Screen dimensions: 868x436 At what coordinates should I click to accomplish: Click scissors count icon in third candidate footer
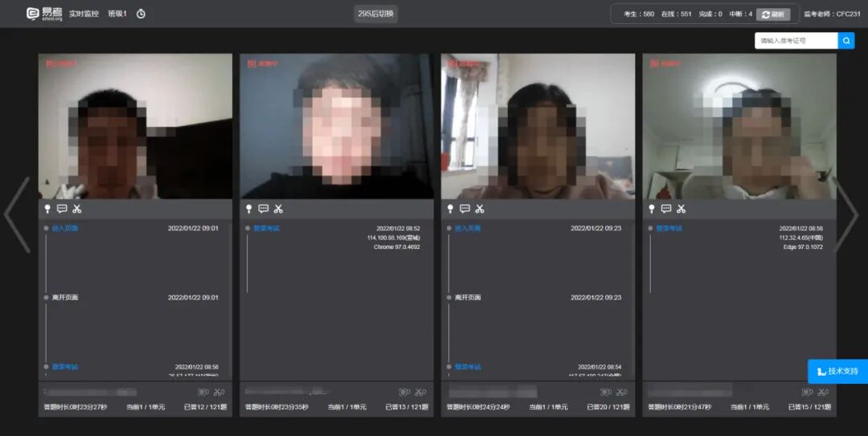pos(622,393)
